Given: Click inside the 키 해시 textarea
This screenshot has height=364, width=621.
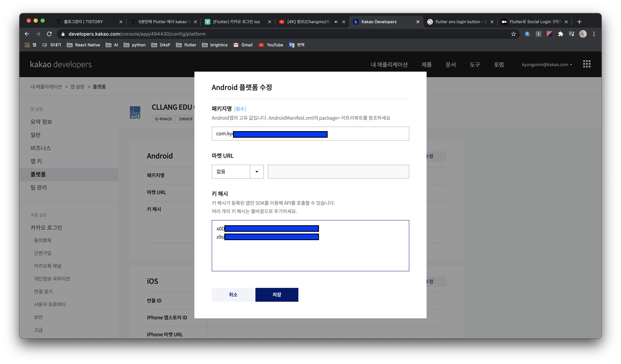Looking at the screenshot, I should (310, 256).
